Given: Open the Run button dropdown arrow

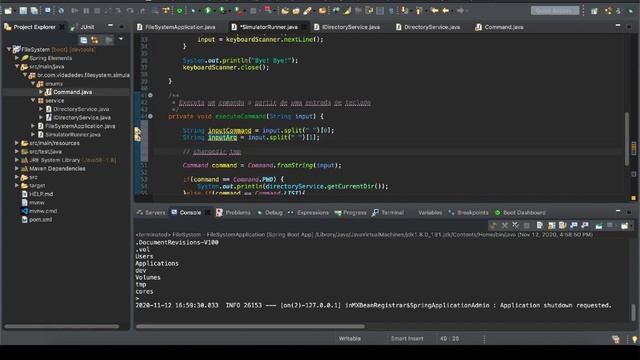Looking at the screenshot, I should point(215,11).
